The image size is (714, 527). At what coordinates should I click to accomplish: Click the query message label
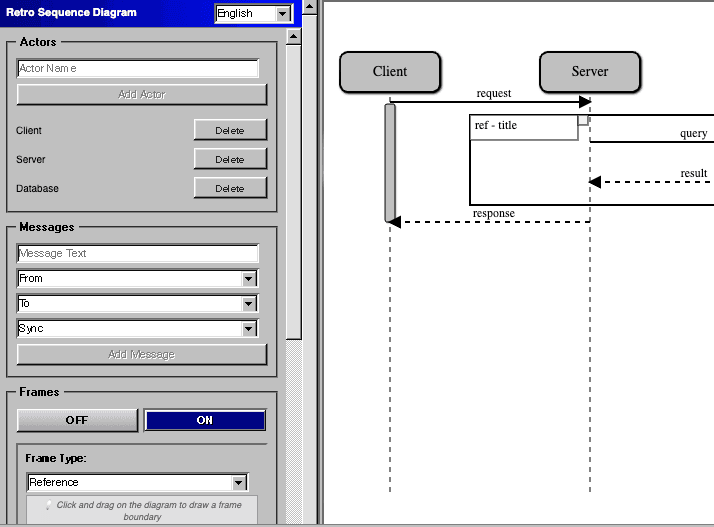coord(694,133)
